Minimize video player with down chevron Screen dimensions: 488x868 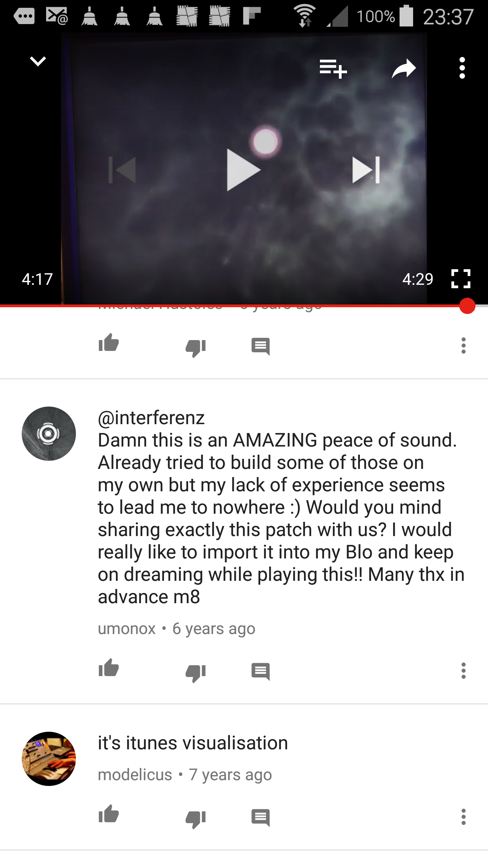pyautogui.click(x=38, y=61)
